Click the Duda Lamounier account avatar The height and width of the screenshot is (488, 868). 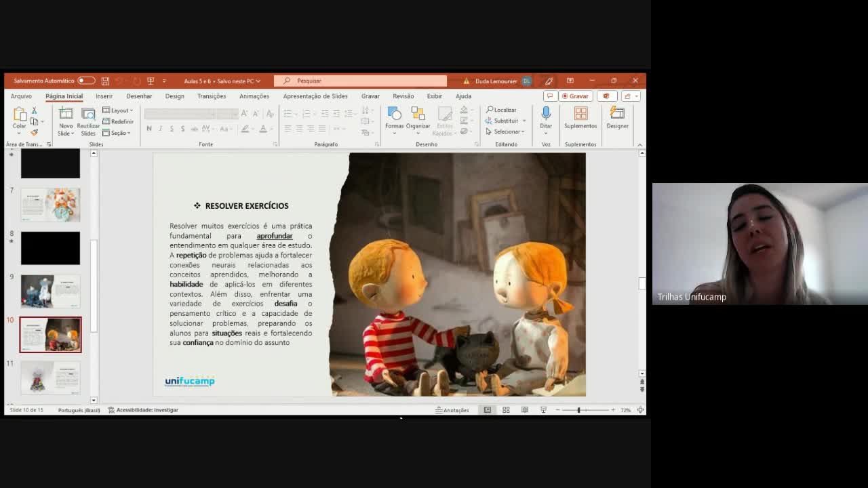click(x=526, y=81)
